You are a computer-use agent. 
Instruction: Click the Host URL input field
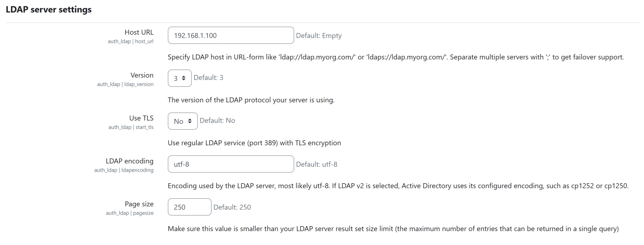(x=230, y=35)
